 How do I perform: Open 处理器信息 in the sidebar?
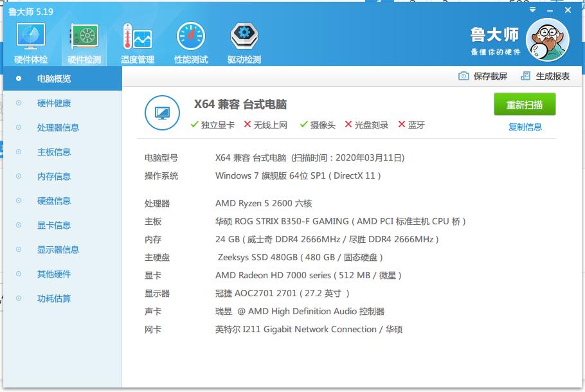click(x=63, y=127)
